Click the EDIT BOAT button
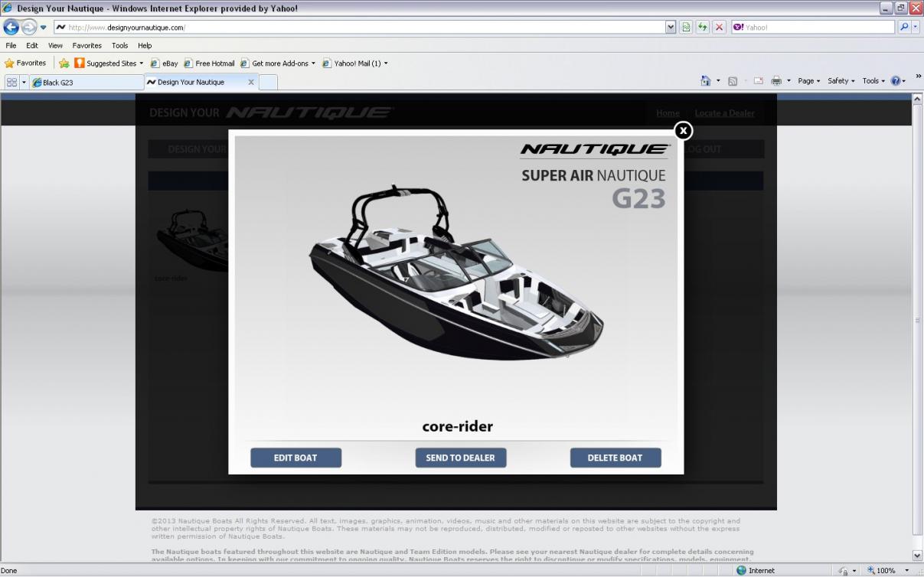 295,458
